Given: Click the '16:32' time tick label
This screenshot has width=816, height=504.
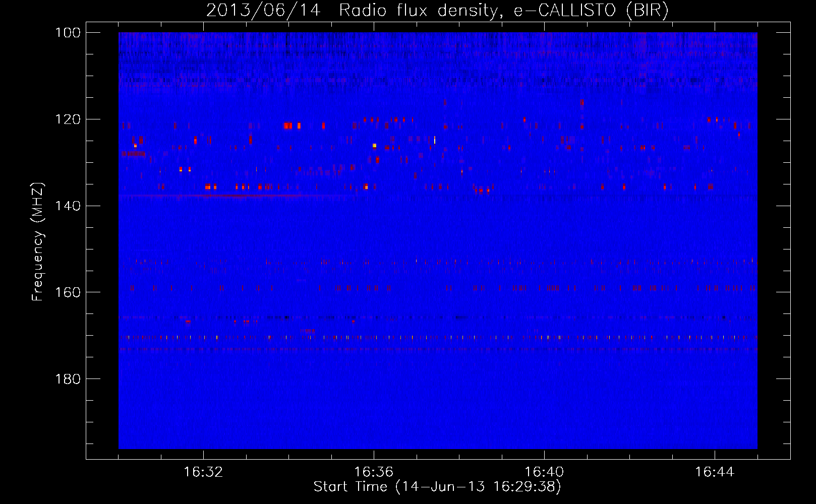Looking at the screenshot, I should pos(203,472).
